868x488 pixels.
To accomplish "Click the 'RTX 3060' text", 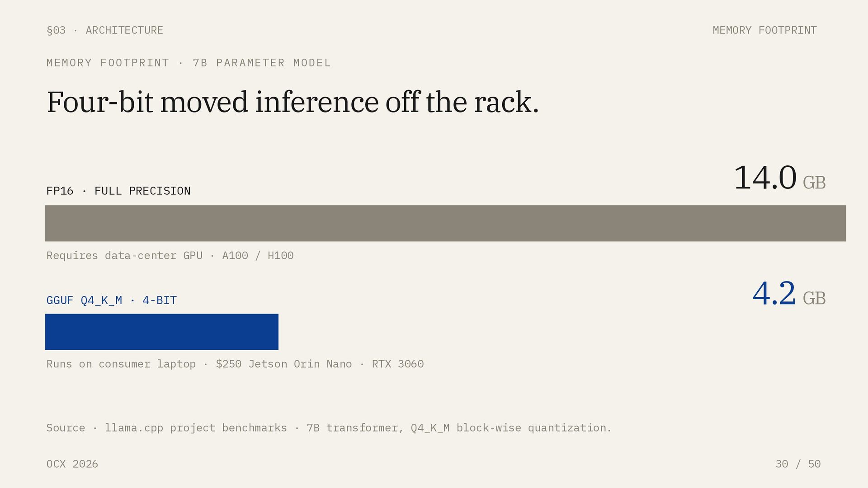I will tap(398, 364).
